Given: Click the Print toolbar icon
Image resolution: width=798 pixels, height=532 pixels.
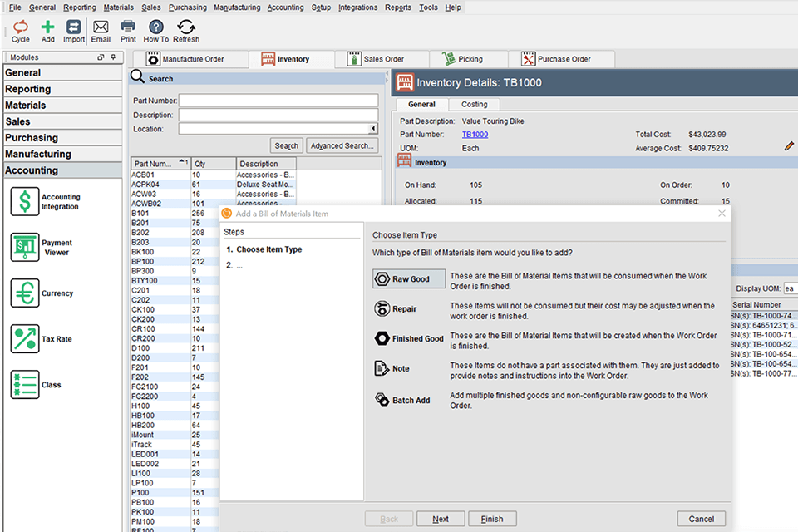Looking at the screenshot, I should coord(128,32).
